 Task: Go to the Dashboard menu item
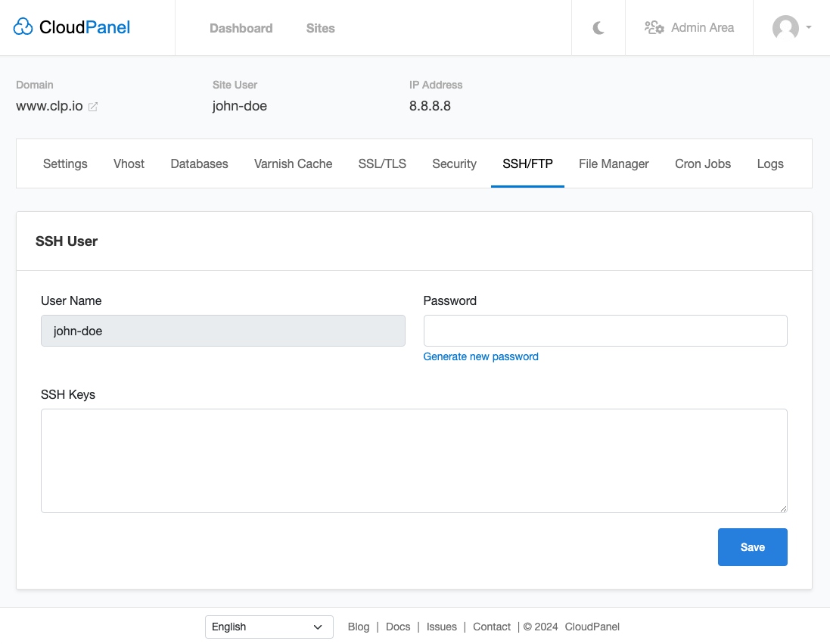coord(241,28)
